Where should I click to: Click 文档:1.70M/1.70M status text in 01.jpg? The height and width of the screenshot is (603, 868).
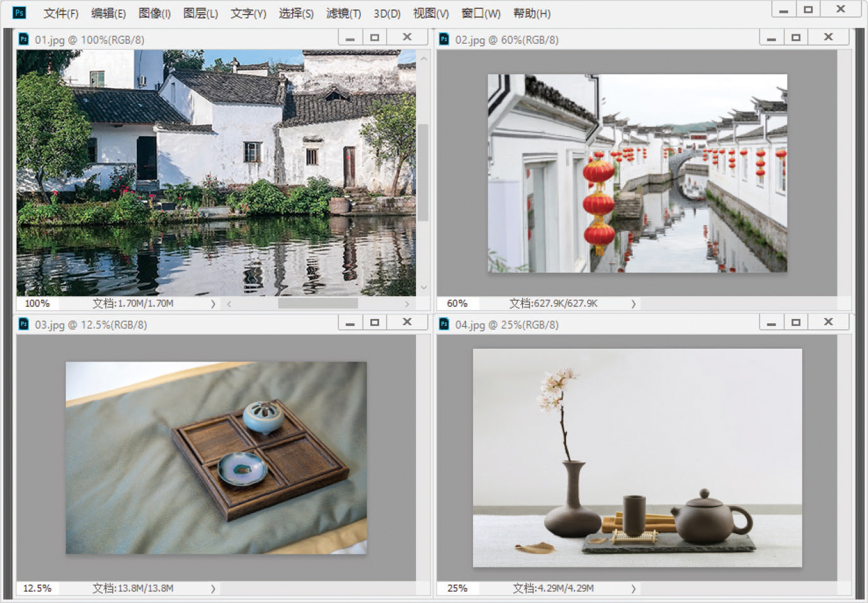click(133, 303)
